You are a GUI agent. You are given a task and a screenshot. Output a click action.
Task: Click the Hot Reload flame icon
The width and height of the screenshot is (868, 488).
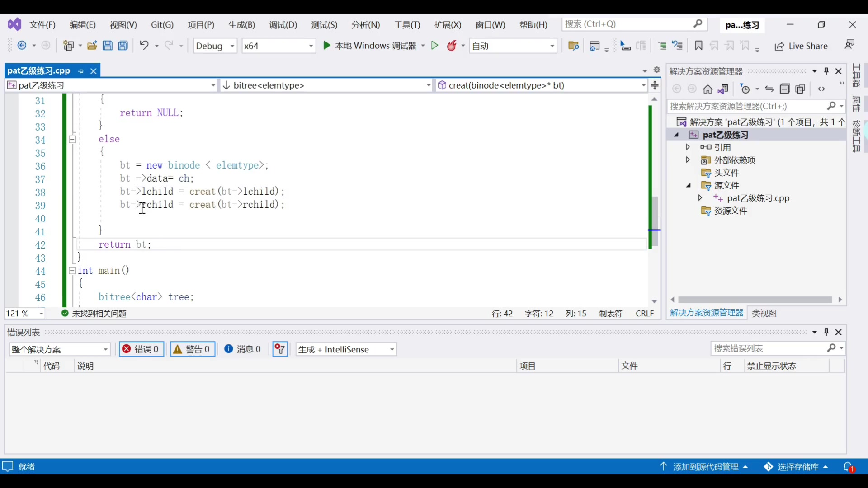[x=452, y=46]
